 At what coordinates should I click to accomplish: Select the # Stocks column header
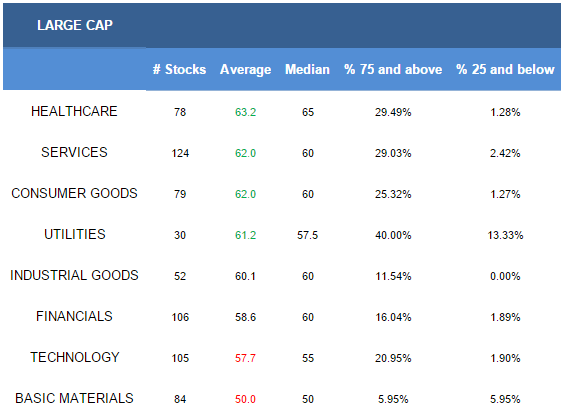click(179, 69)
